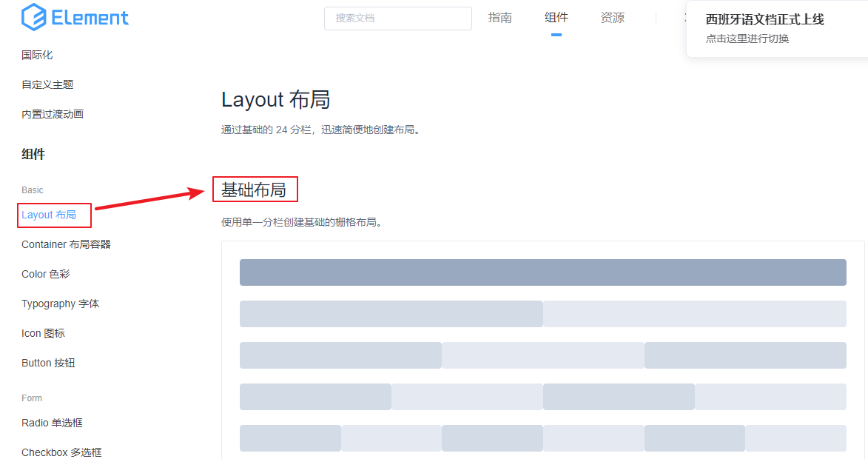Click the dark full-width grid bar
Screen dimensions: 868x459
[542, 272]
